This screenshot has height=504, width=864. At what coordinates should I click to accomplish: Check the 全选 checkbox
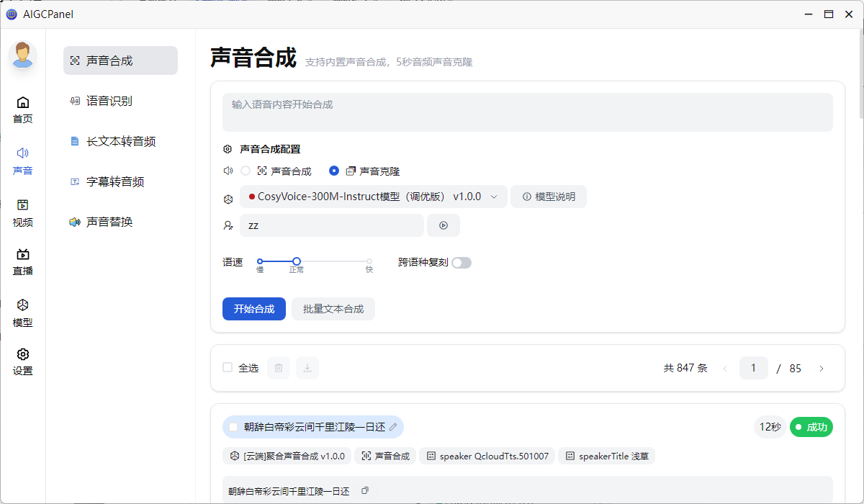click(x=228, y=367)
